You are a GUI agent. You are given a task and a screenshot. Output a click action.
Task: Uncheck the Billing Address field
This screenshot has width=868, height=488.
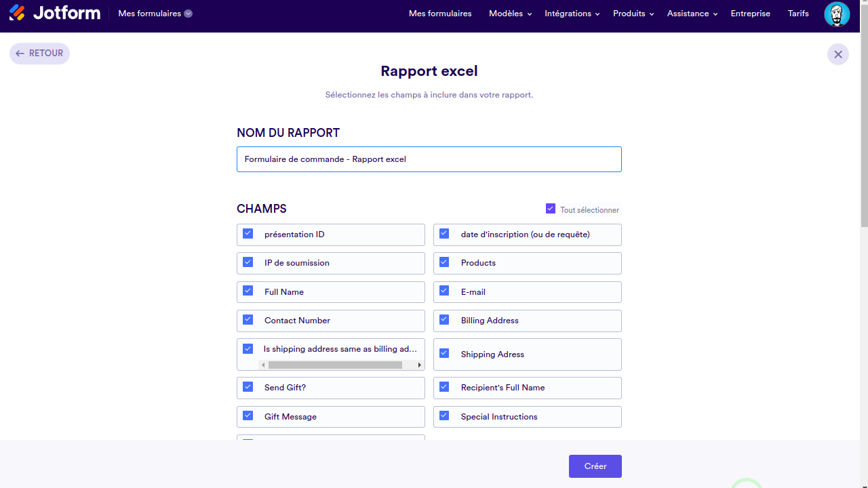pos(444,320)
